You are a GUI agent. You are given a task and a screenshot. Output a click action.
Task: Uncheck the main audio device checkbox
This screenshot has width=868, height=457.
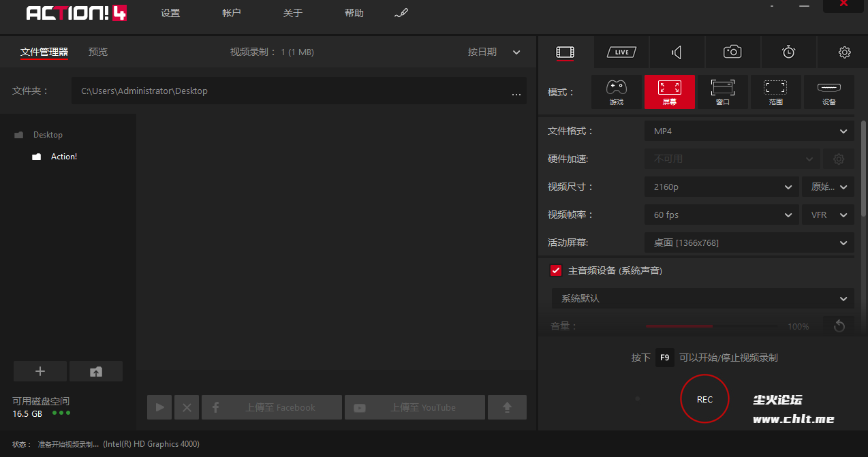555,270
